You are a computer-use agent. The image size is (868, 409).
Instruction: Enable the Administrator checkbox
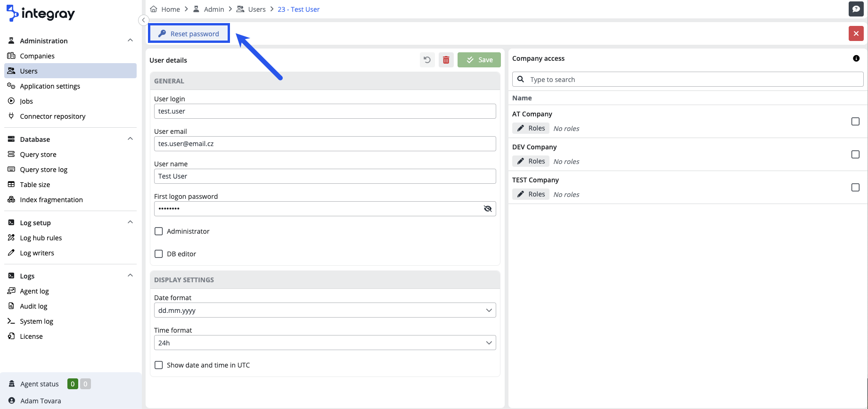[x=159, y=231]
